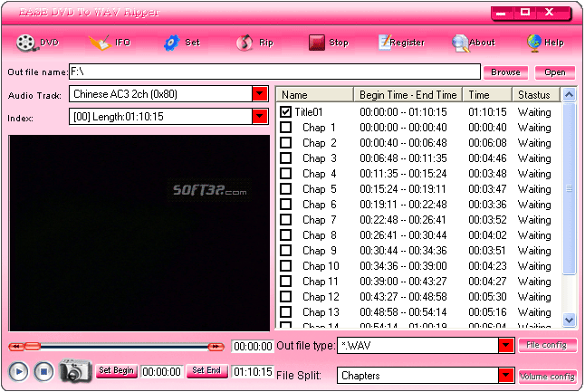
Task: Check the Chap 12 checkbox
Action: click(x=286, y=297)
